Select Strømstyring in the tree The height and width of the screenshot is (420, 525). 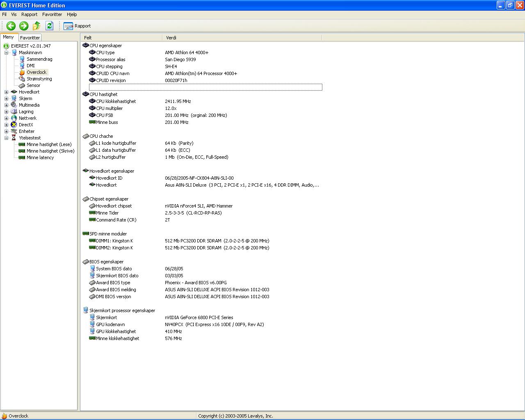point(39,79)
